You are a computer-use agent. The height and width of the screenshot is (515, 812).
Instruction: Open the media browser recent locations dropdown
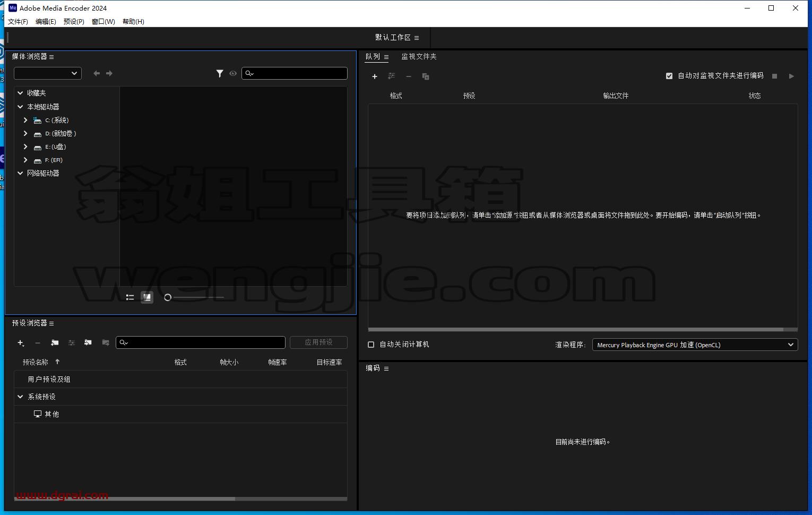[x=48, y=73]
